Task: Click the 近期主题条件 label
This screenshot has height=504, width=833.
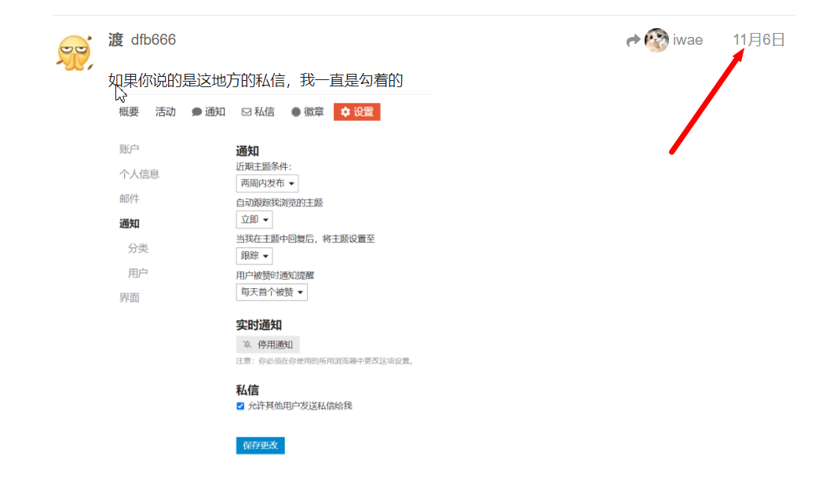Action: coord(264,166)
